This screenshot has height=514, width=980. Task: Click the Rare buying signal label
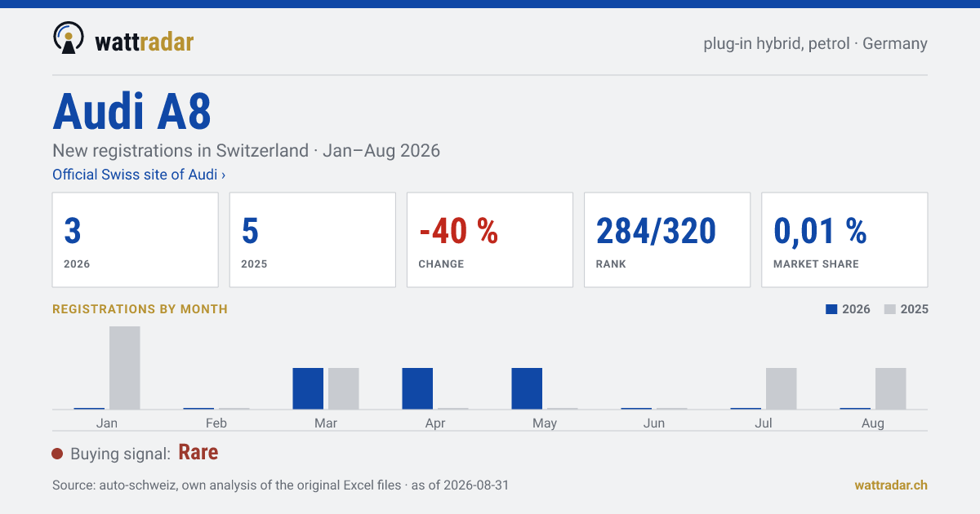(198, 453)
